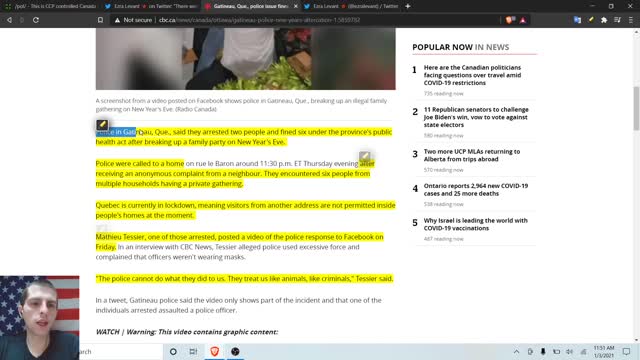Viewport: 640px width, 360px height.
Task: Reload the page with the refresh button
Action: (x=36, y=20)
